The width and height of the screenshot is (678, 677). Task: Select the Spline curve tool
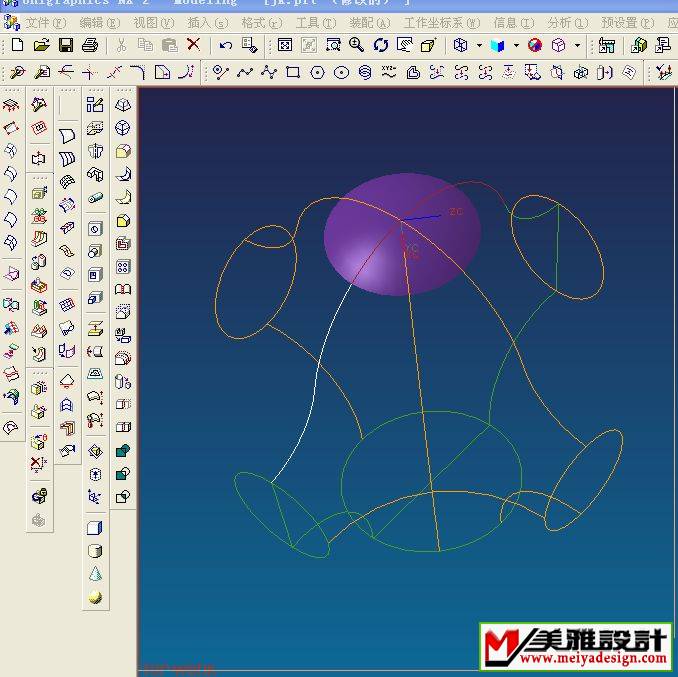(245, 73)
